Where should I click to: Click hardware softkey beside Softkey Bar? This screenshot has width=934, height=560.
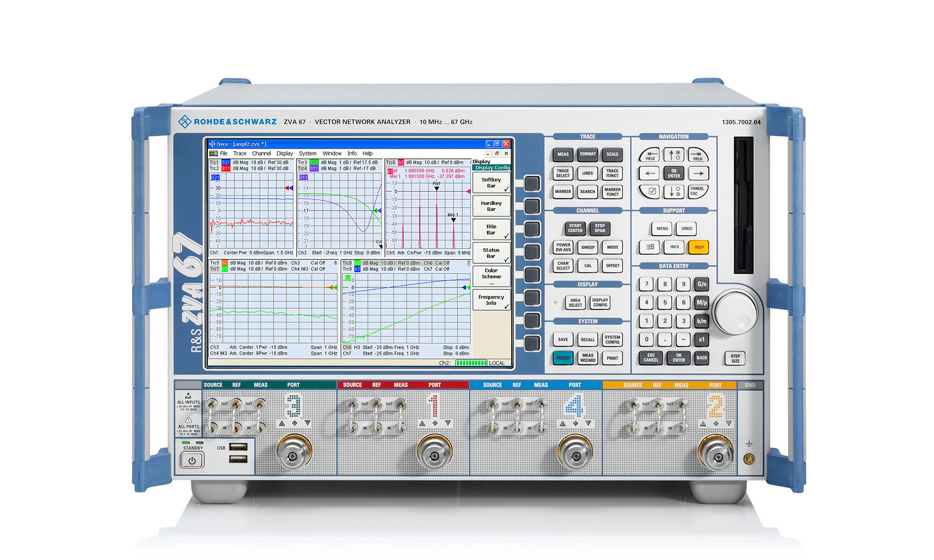coord(532,183)
